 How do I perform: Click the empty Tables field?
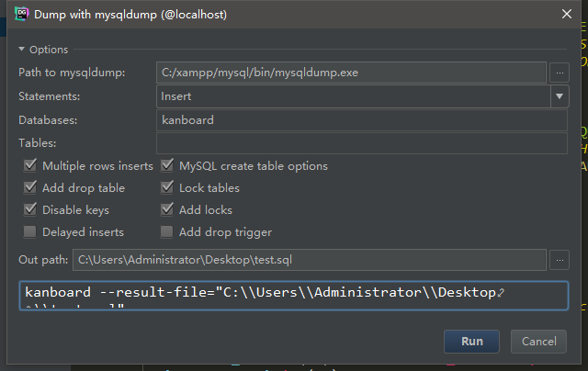(x=362, y=143)
